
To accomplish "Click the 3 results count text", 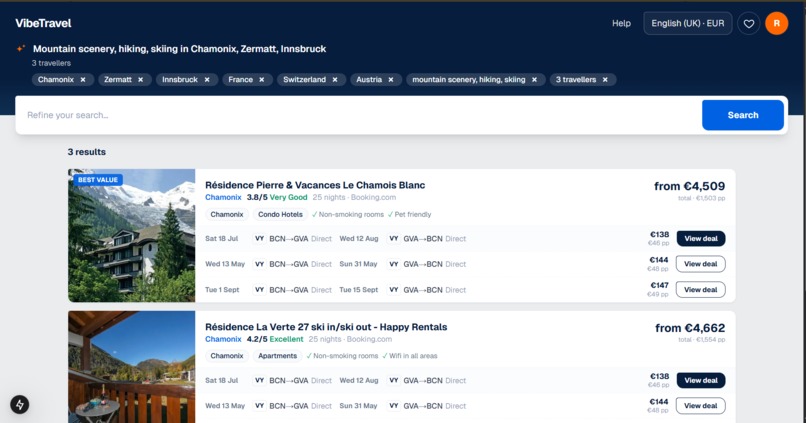I will (x=87, y=152).
